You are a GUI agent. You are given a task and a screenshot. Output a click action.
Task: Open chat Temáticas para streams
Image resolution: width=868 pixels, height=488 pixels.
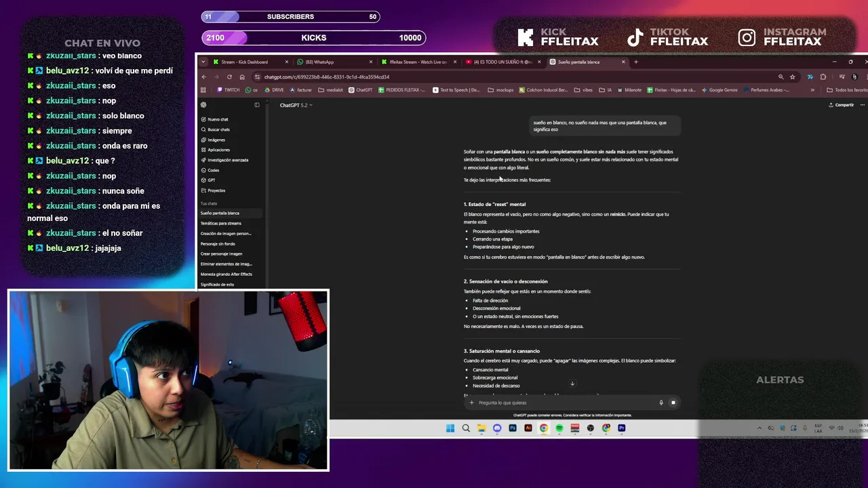[x=221, y=223]
